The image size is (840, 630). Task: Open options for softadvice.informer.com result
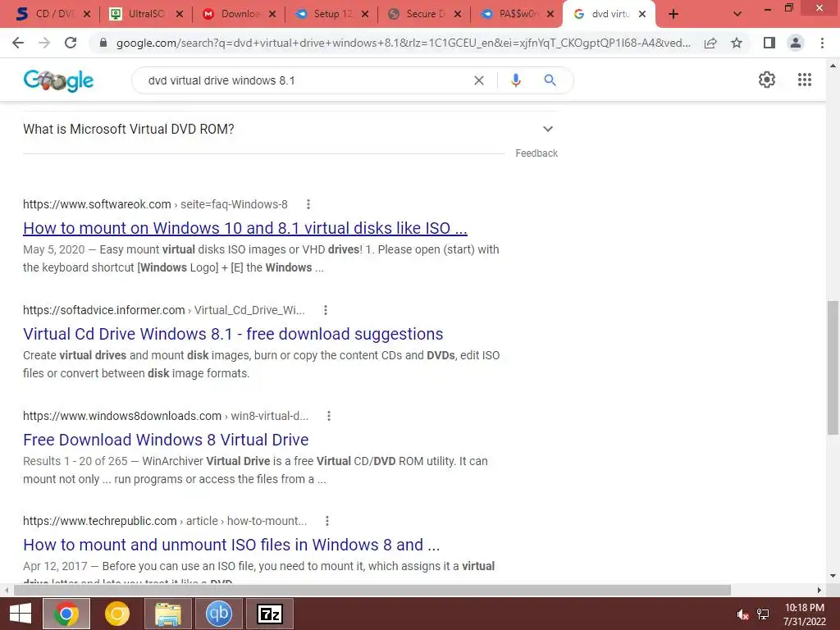(325, 310)
